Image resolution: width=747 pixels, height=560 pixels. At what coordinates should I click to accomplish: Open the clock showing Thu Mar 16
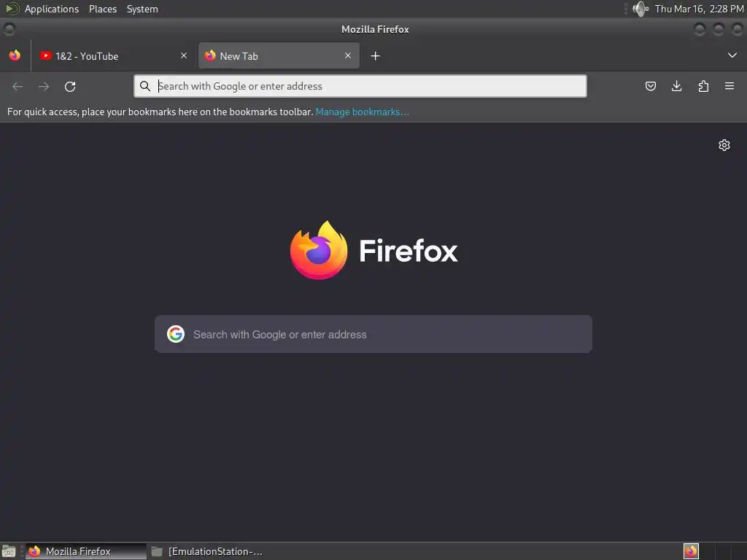pyautogui.click(x=699, y=9)
